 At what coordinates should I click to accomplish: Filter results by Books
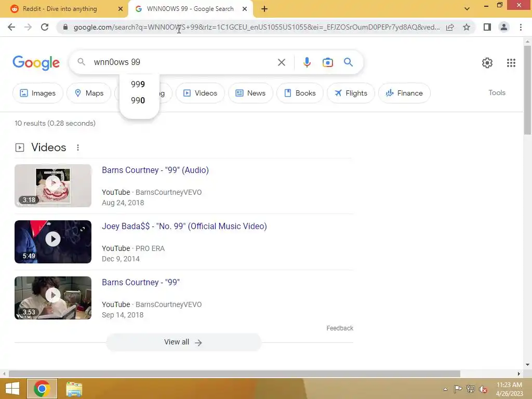click(300, 93)
